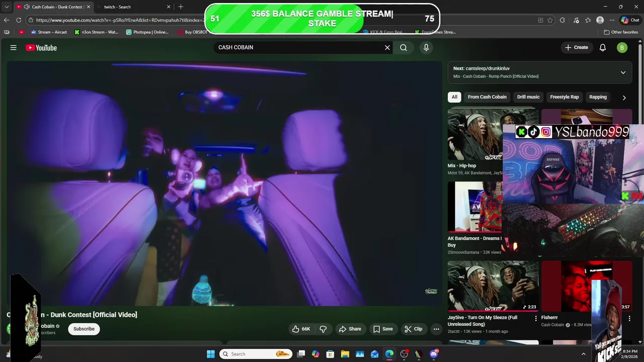The width and height of the screenshot is (644, 362).
Task: Open Photopea Online bookmark
Action: click(147, 32)
